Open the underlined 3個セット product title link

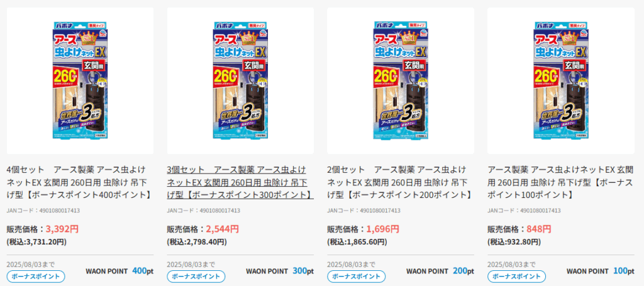click(240, 182)
